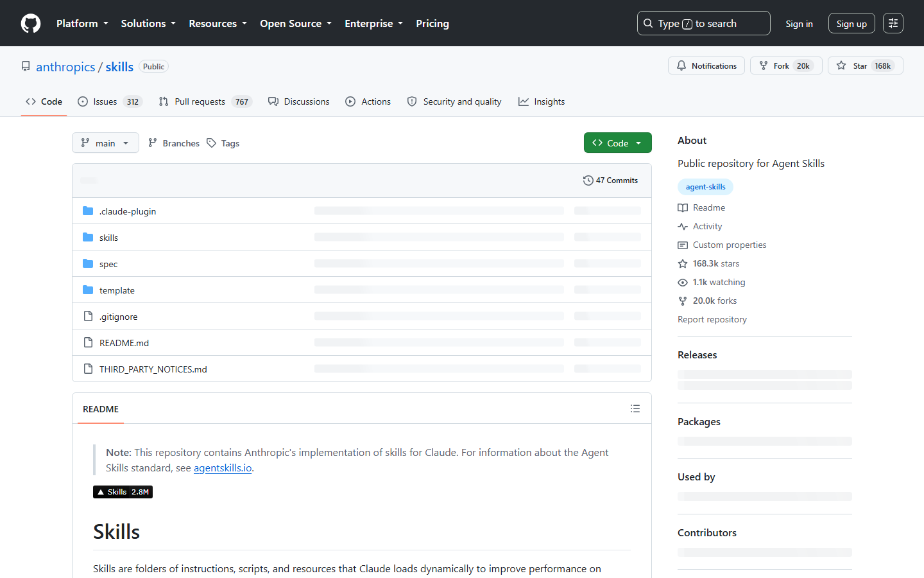Open the GitHub logo homepage

point(31,23)
